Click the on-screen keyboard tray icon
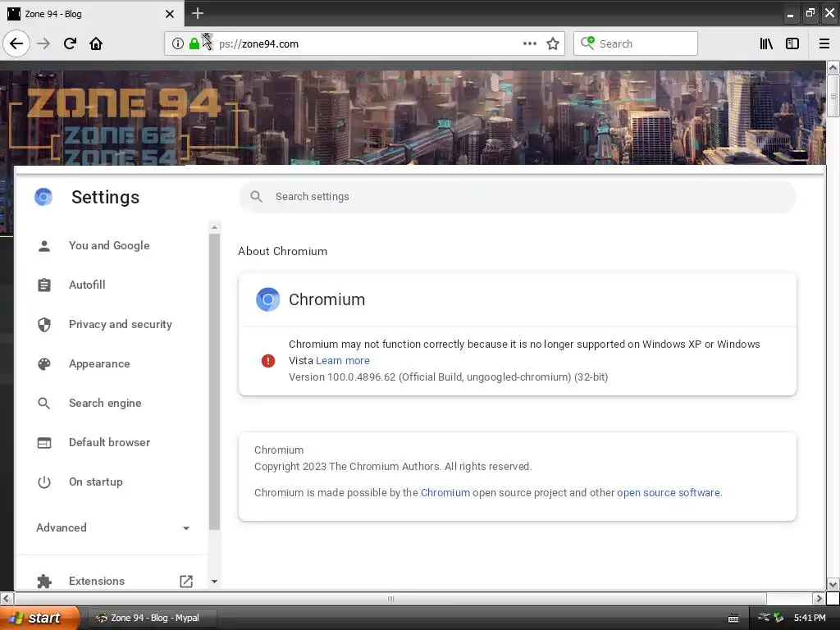Image resolution: width=840 pixels, height=630 pixels. 733,619
